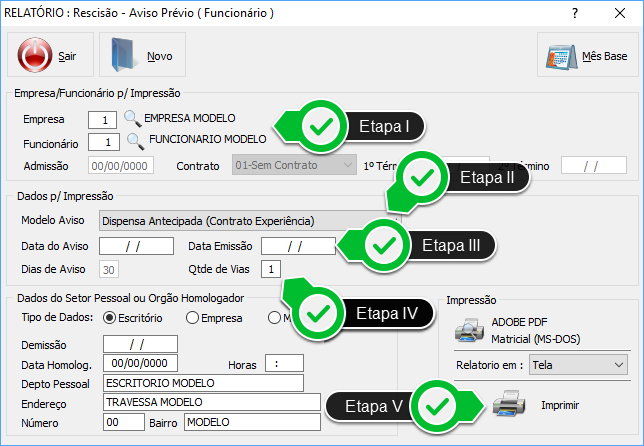This screenshot has height=446, width=644.
Task: Click the Endereço text field
Action: (x=202, y=403)
